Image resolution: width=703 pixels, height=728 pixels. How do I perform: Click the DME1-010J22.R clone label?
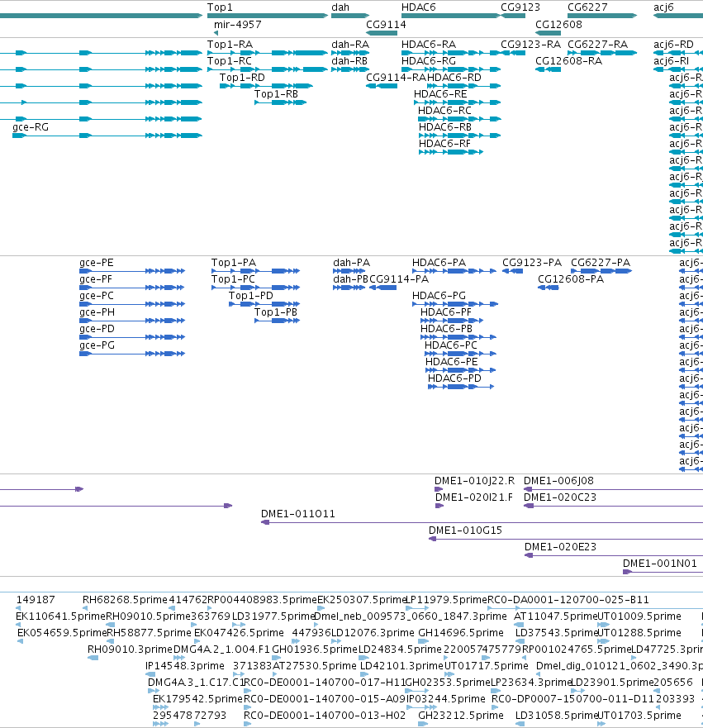[474, 481]
